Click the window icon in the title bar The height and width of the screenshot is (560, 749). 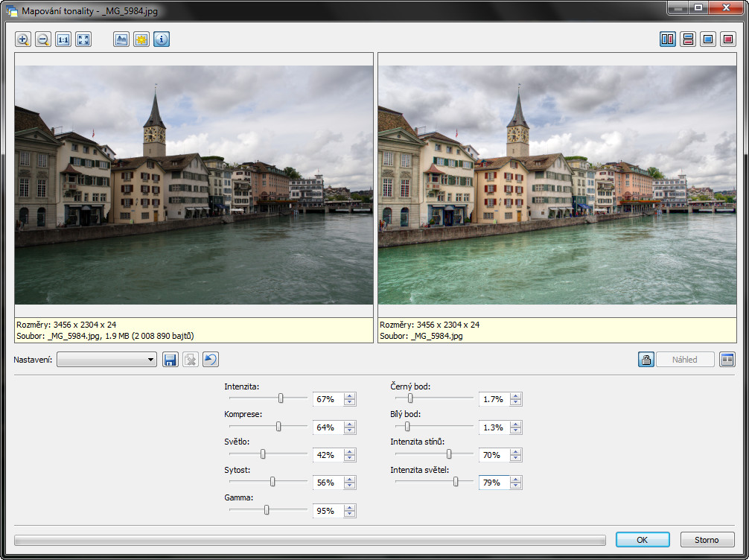tap(11, 10)
